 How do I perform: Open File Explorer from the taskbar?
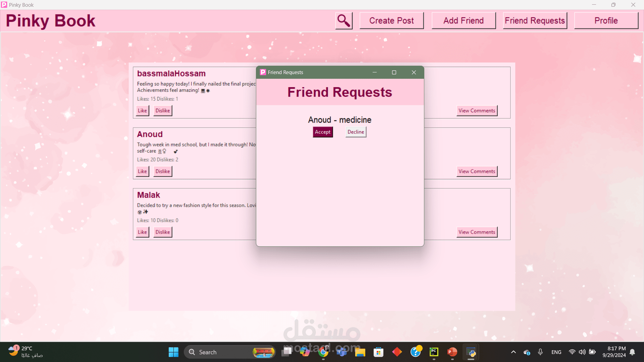pos(360,352)
